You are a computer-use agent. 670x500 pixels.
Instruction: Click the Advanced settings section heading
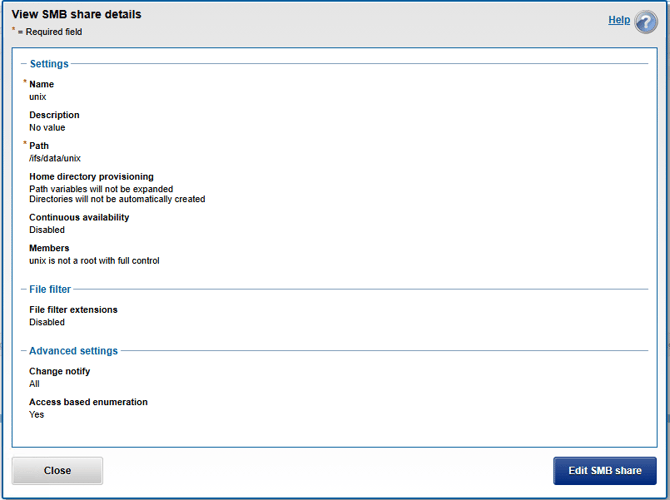point(73,351)
